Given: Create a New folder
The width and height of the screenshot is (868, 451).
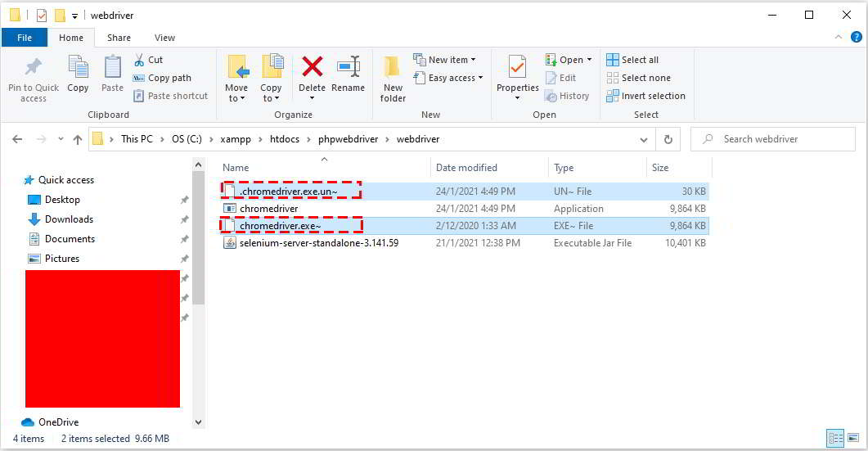Looking at the screenshot, I should tap(393, 78).
